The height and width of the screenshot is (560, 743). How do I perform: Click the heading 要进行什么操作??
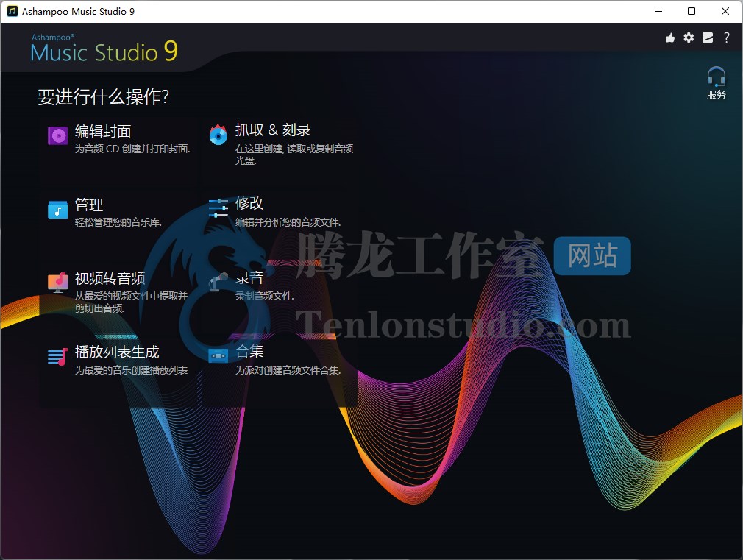[x=103, y=96]
